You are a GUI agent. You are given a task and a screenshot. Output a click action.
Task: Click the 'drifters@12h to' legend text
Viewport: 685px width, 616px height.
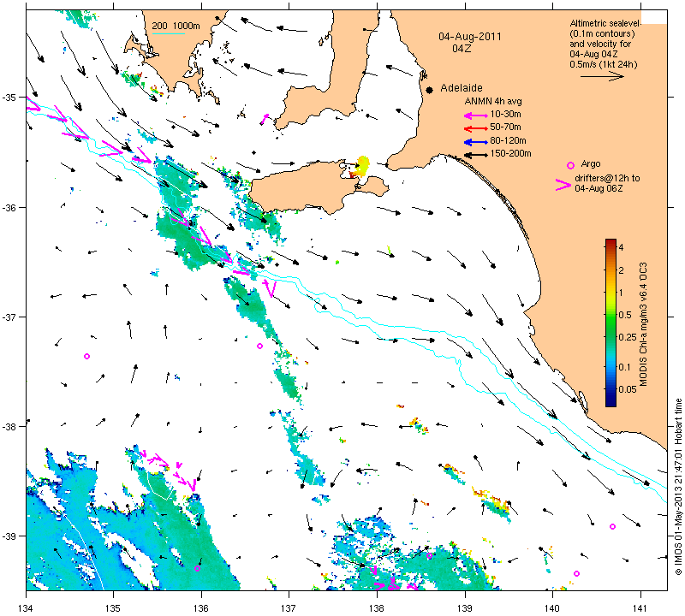point(607,178)
